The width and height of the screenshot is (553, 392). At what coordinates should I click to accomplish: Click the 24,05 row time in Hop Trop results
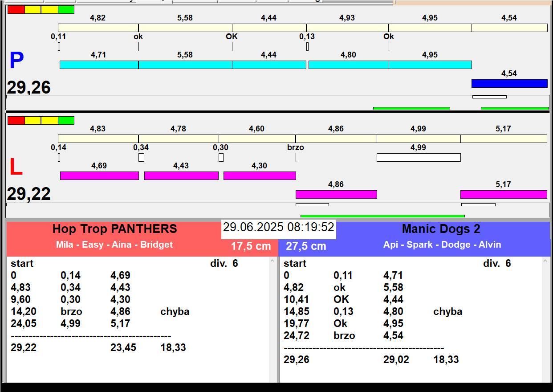[24, 323]
